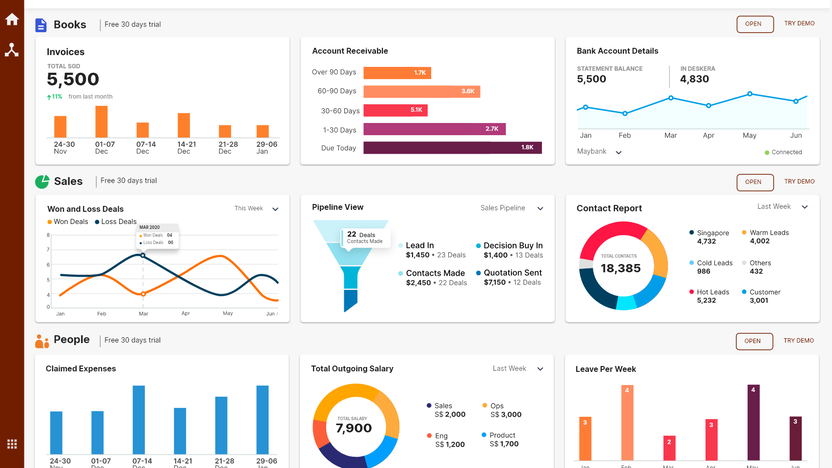Click TRY DEMO for People
Viewport: 832px width, 468px height.
click(799, 341)
